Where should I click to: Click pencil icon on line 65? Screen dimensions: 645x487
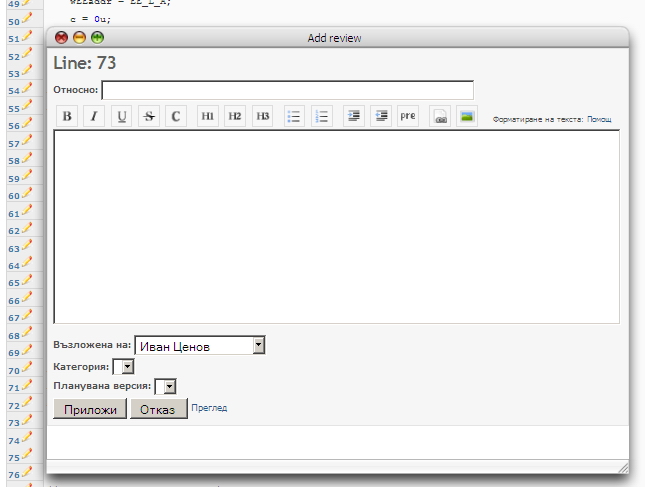[27, 280]
